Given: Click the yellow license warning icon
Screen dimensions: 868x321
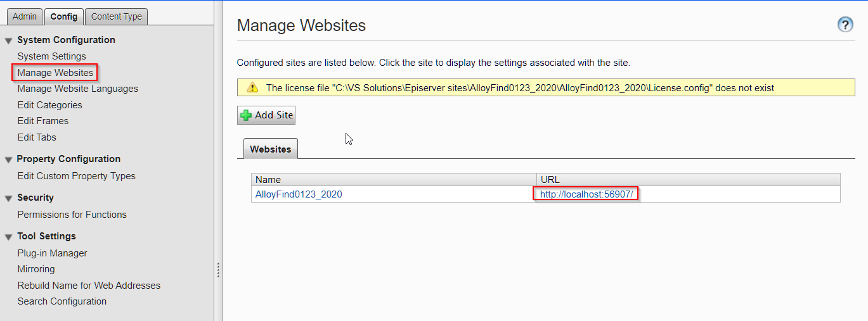Looking at the screenshot, I should click(252, 87).
